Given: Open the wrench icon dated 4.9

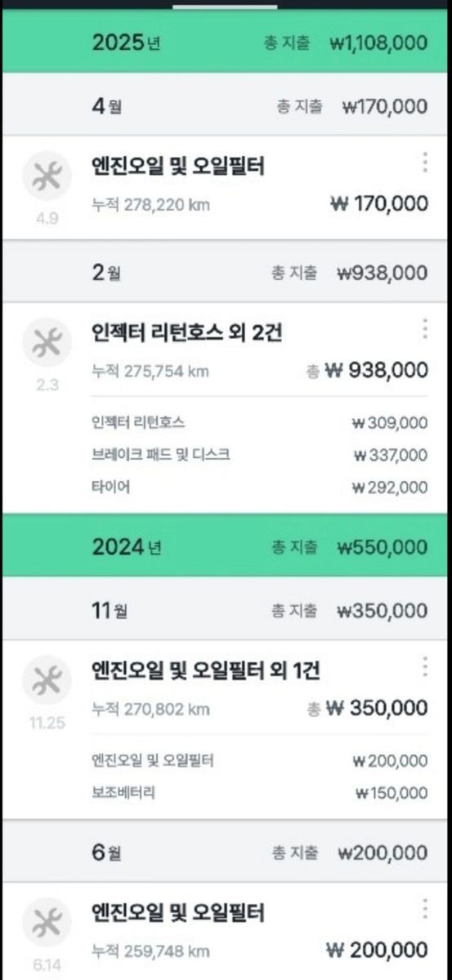Looking at the screenshot, I should [47, 176].
